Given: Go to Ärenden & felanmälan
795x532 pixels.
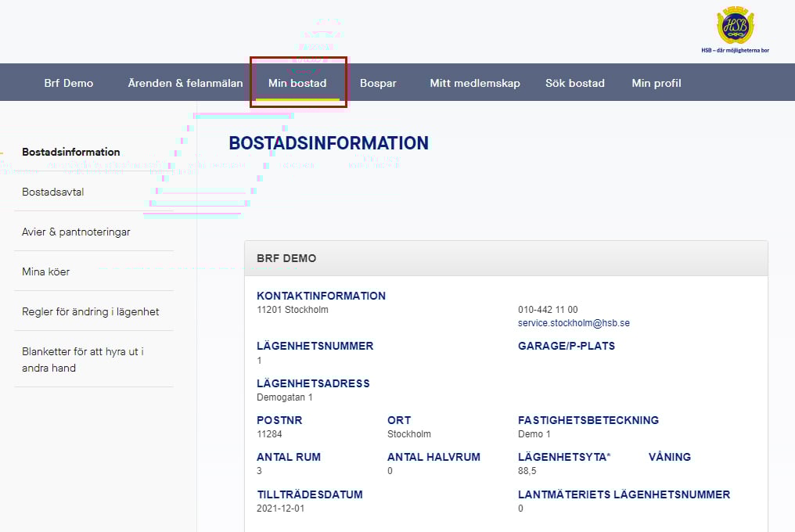Looking at the screenshot, I should point(185,83).
